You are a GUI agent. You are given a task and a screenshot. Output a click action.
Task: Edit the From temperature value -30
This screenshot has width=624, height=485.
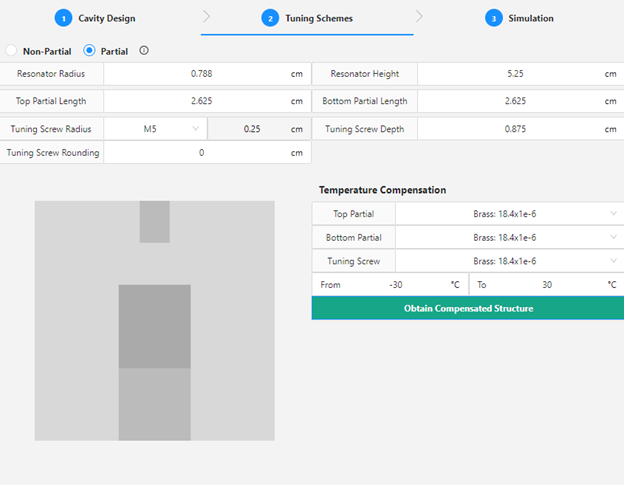click(396, 285)
